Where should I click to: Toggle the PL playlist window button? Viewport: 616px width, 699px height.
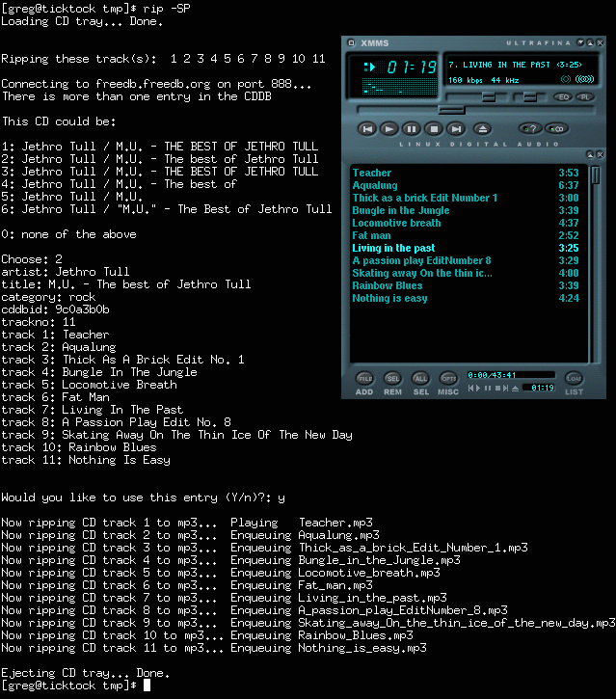(x=584, y=97)
